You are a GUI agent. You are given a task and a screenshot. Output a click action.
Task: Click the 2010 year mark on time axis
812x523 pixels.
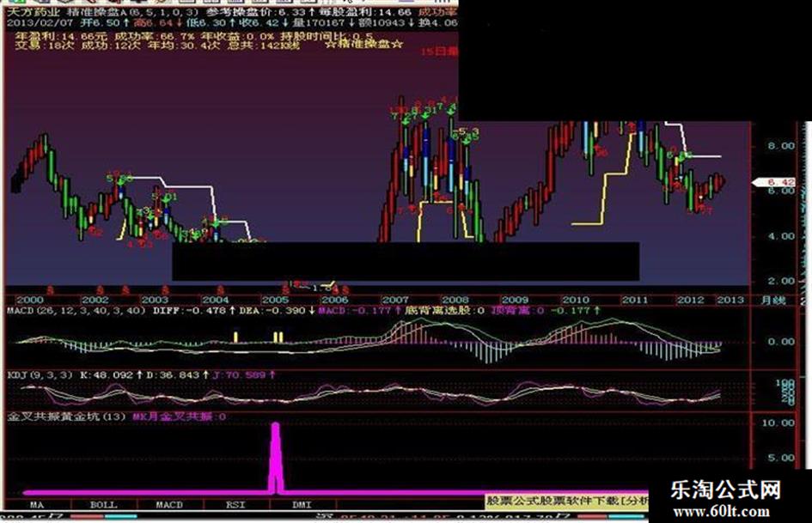pyautogui.click(x=576, y=300)
